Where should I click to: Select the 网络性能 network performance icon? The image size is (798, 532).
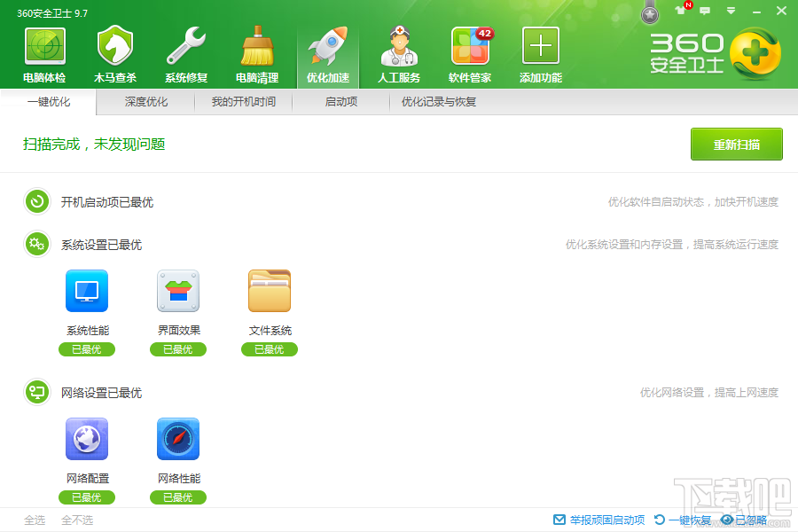click(177, 438)
